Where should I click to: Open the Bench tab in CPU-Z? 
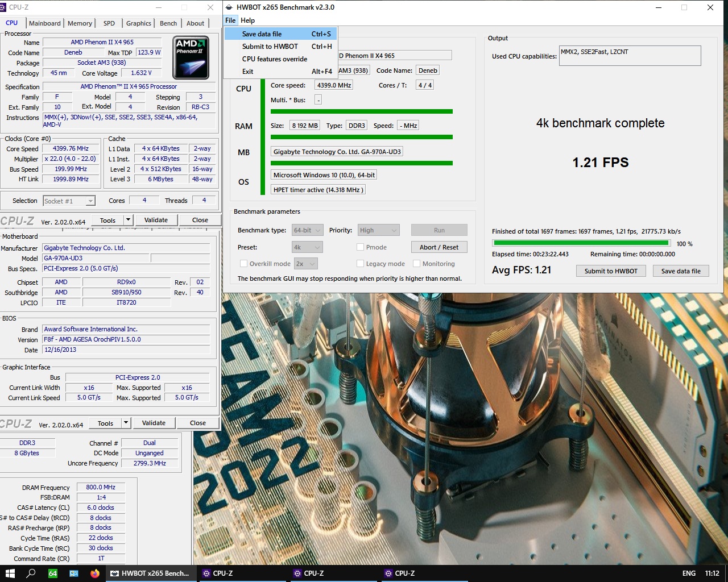click(168, 23)
